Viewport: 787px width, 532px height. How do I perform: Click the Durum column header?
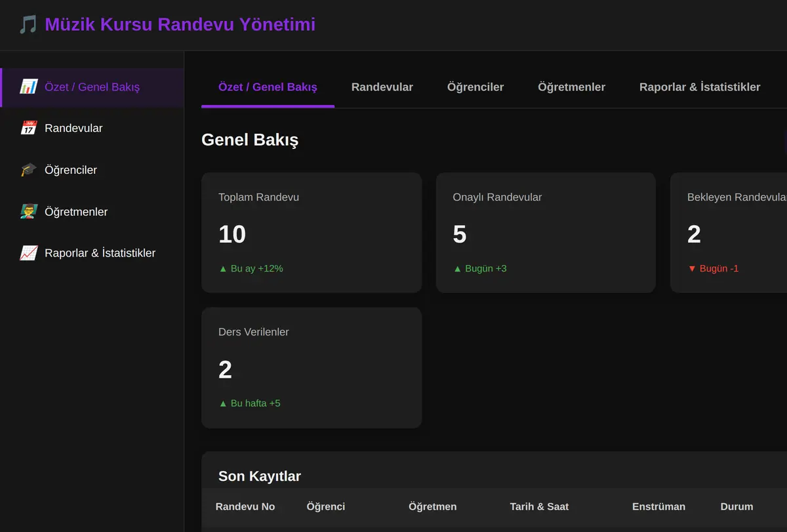(737, 506)
